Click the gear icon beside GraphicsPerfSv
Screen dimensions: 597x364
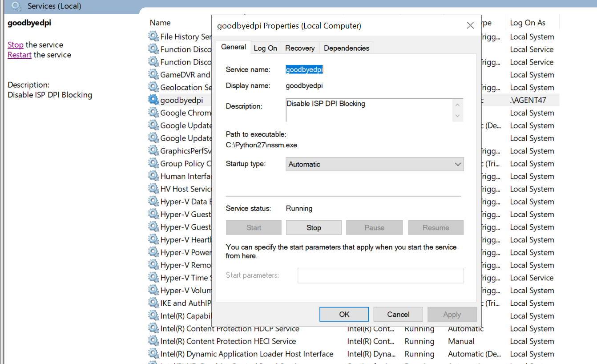(x=153, y=150)
